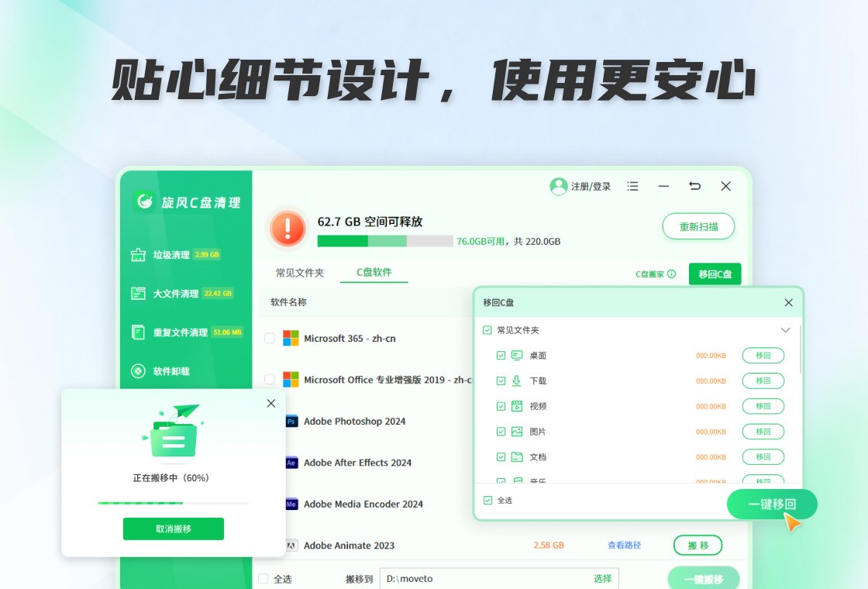Uncheck the 桌面 folder checkbox
This screenshot has width=868, height=589.
501,356
